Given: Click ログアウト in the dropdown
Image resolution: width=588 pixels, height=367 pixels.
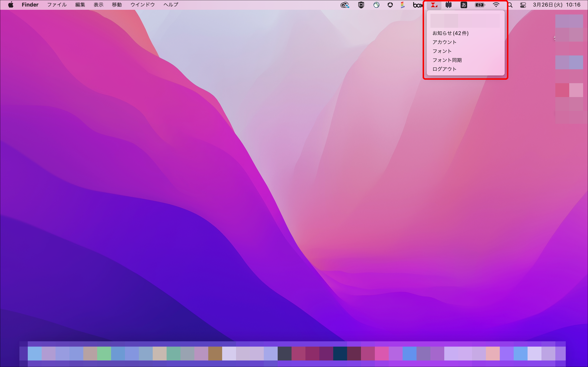Looking at the screenshot, I should 444,69.
